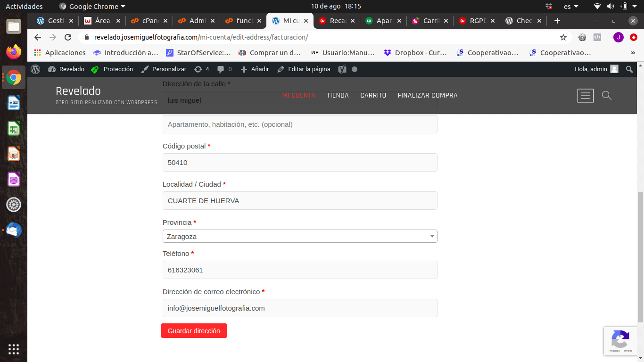Viewport: 644px width, 362px height.
Task: Open the Yoast SEO icon in admin bar
Action: pos(342,69)
